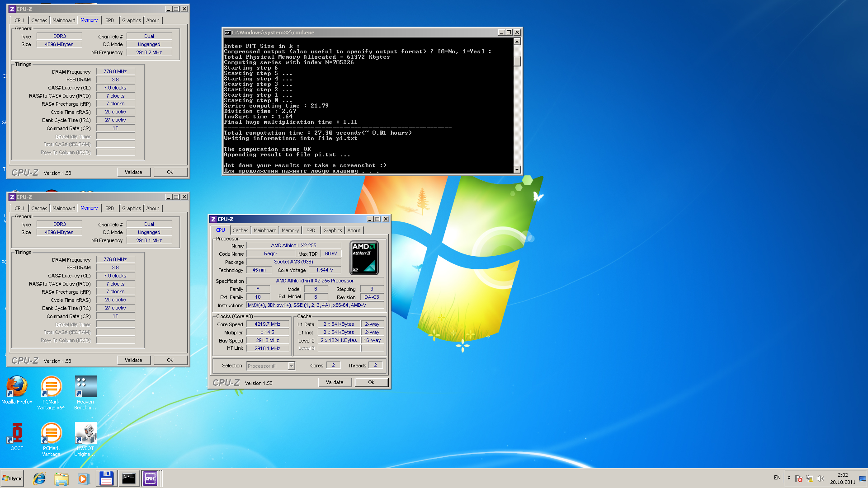This screenshot has width=868, height=488.
Task: Click cmd.exe scrollbar up arrow
Action: [x=517, y=42]
